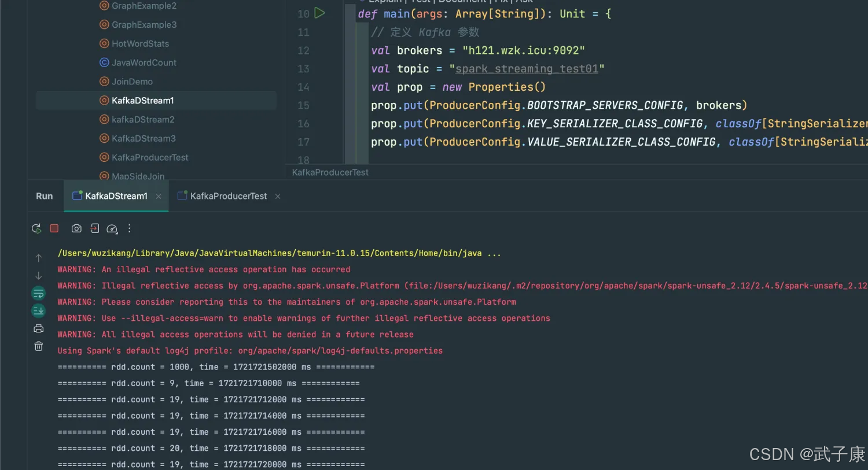Click the "Use --illegal-access=warn" warning line

click(304, 318)
